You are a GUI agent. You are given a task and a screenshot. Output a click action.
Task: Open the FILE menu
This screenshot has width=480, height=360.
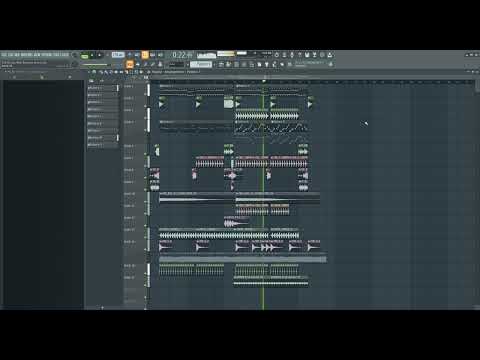[x=4, y=54]
